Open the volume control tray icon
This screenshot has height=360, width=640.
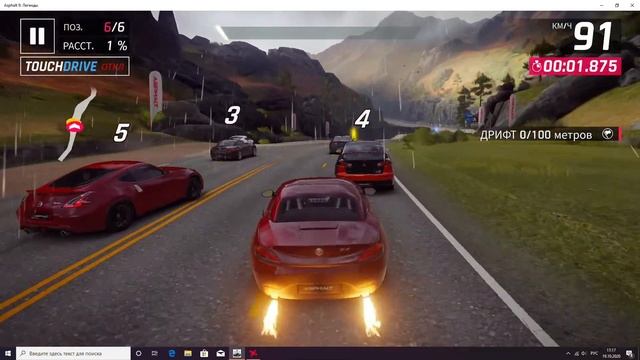click(584, 353)
